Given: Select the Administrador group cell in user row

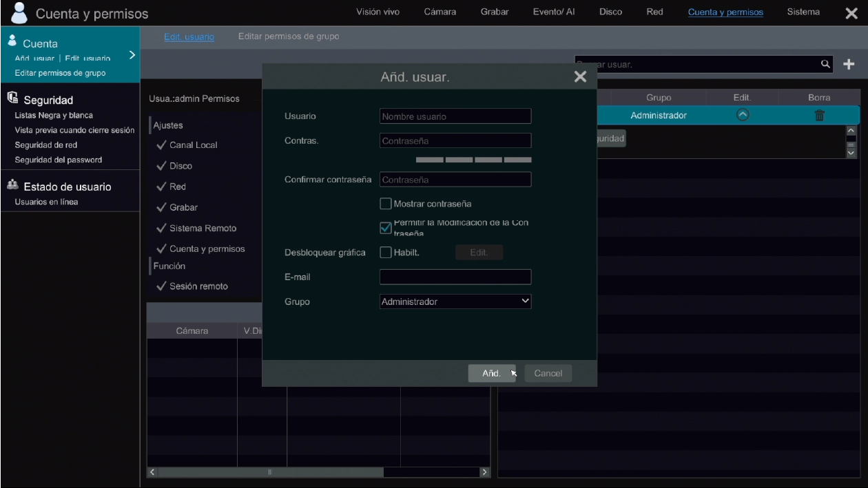Looking at the screenshot, I should (x=659, y=115).
